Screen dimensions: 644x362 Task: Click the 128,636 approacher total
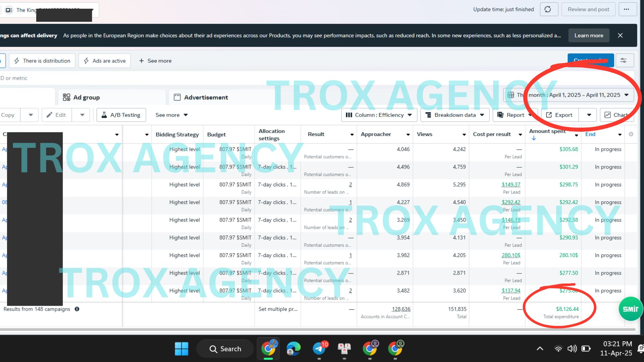(401, 309)
